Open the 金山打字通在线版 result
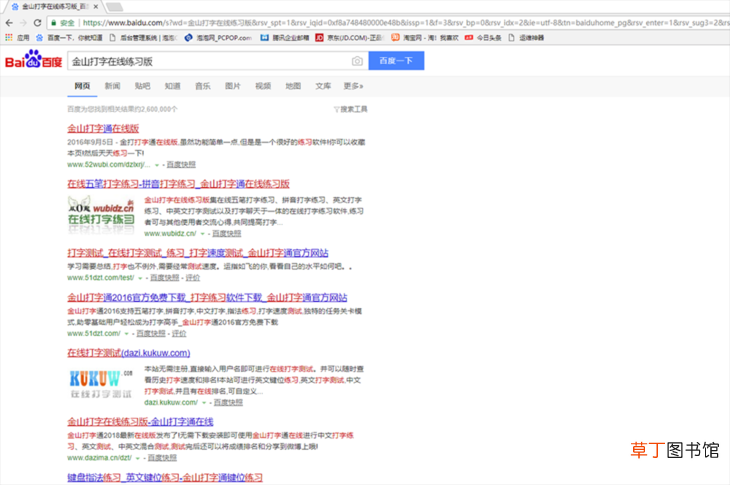 (103, 128)
